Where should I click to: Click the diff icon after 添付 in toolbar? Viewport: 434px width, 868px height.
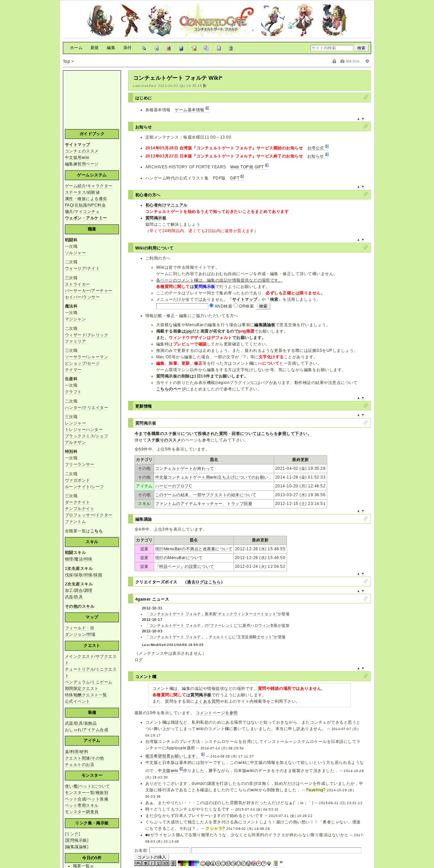144,48
